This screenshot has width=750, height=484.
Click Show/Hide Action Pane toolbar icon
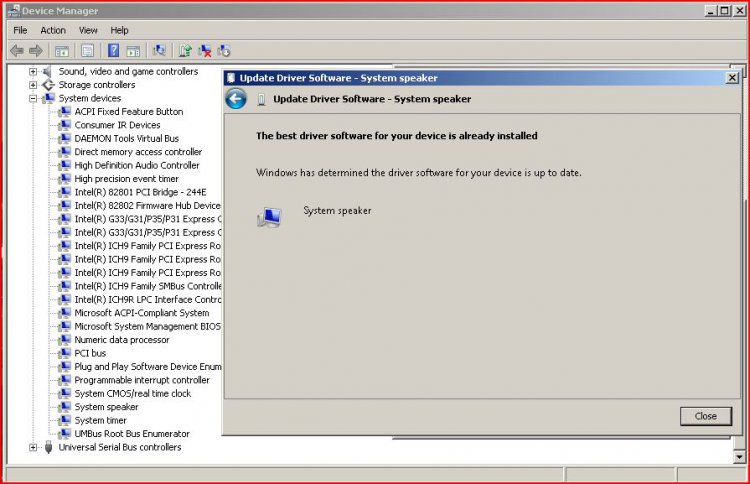(133, 51)
